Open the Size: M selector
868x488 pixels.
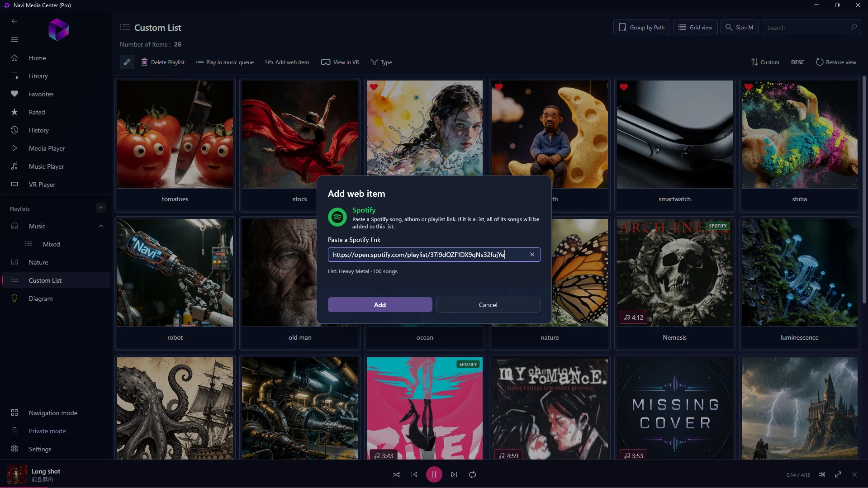740,27
